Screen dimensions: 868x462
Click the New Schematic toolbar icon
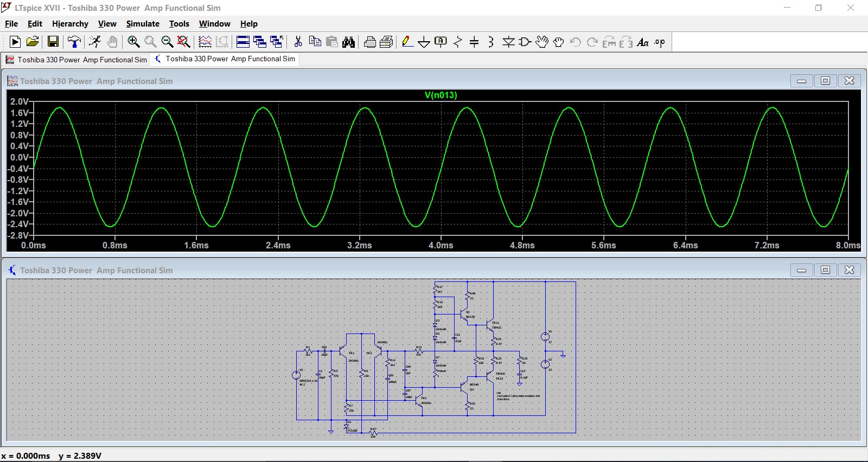coord(15,42)
